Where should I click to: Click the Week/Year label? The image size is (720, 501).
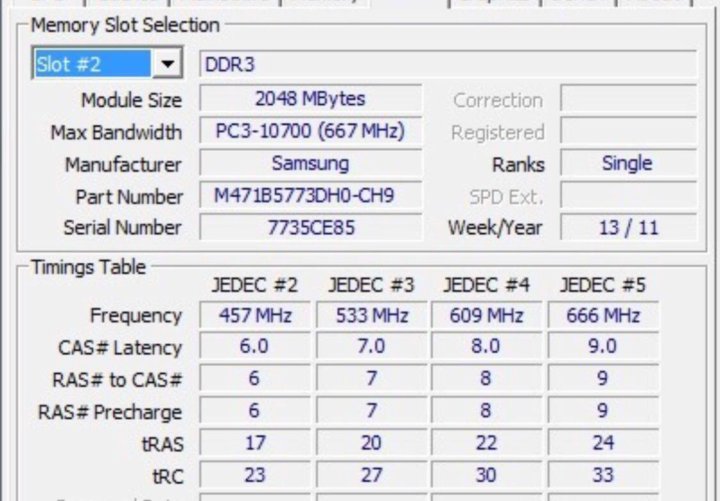495,228
